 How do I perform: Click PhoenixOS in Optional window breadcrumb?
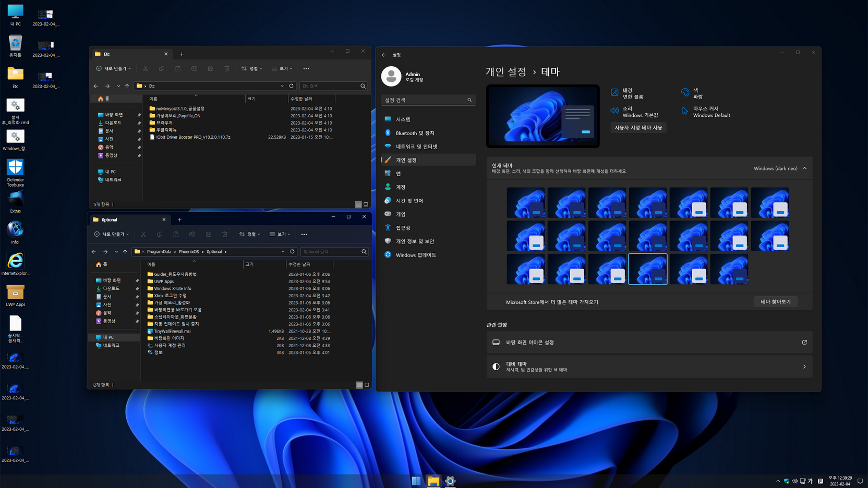[x=189, y=252]
